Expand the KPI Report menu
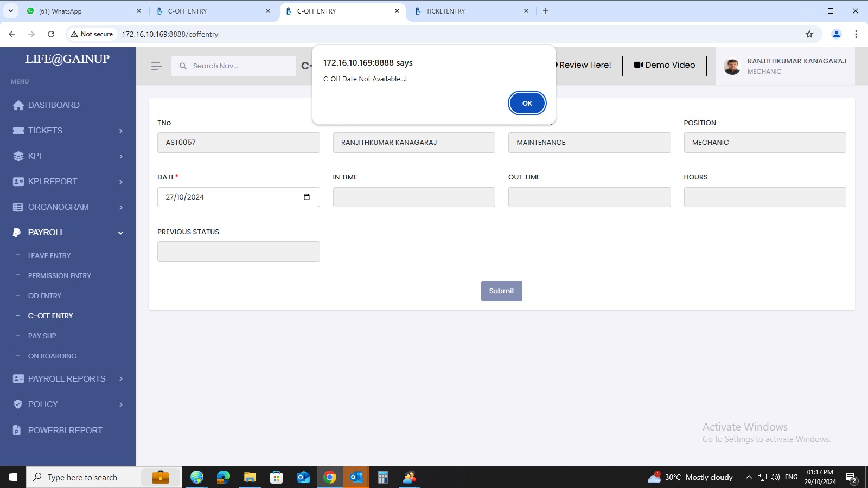The width and height of the screenshot is (868, 488). (120, 182)
